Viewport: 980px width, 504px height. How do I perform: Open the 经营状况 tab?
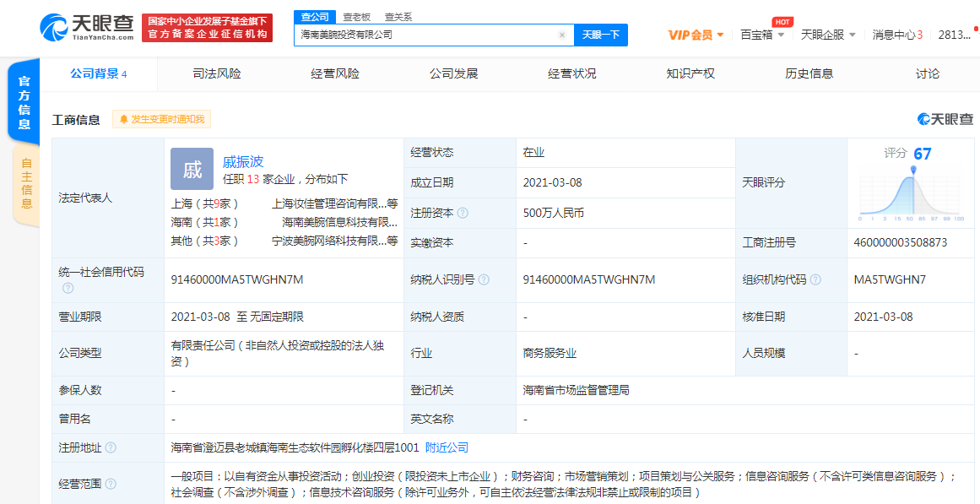pos(571,74)
